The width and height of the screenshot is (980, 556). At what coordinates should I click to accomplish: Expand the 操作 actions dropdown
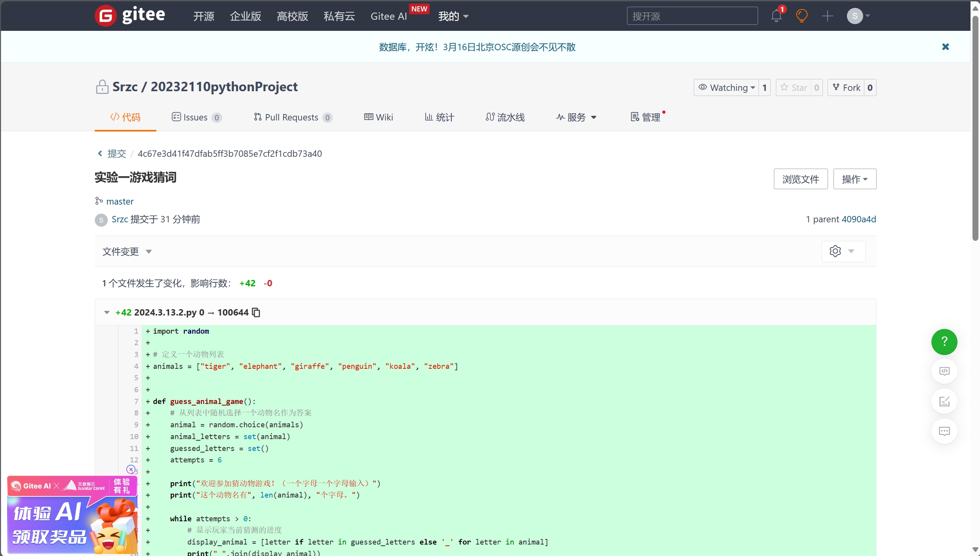coord(854,179)
